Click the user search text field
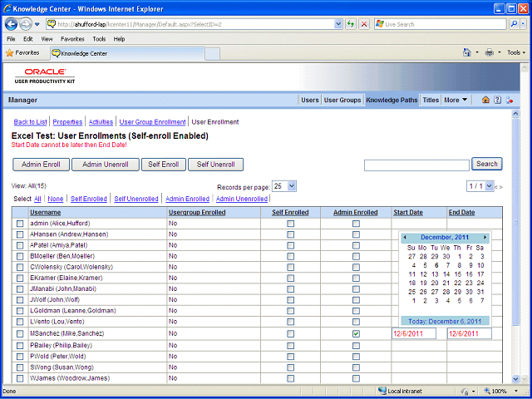Image resolution: width=532 pixels, height=399 pixels. [x=416, y=165]
